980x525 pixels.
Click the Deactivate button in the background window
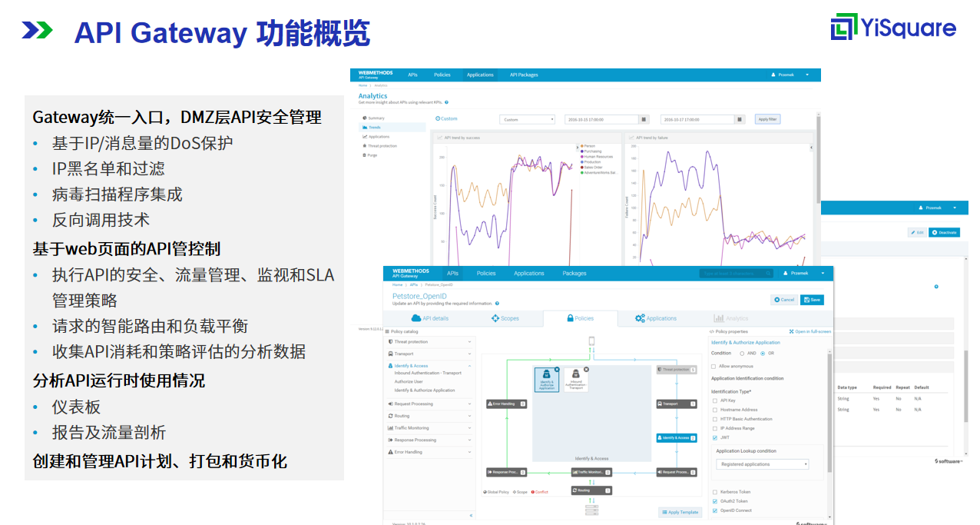click(944, 232)
